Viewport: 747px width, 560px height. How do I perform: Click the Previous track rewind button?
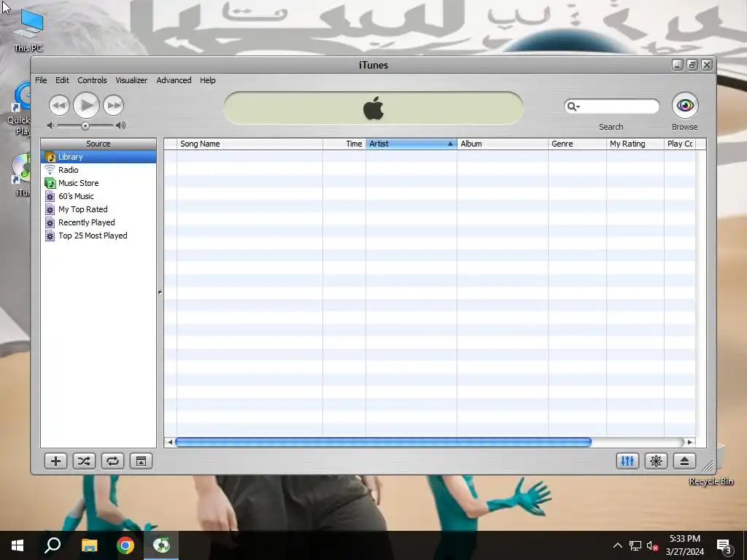click(59, 105)
